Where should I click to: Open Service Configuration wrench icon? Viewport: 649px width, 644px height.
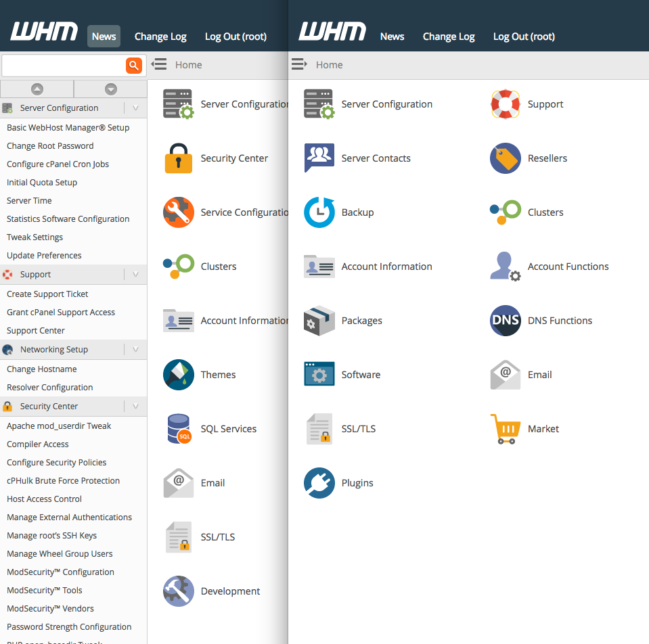[179, 212]
